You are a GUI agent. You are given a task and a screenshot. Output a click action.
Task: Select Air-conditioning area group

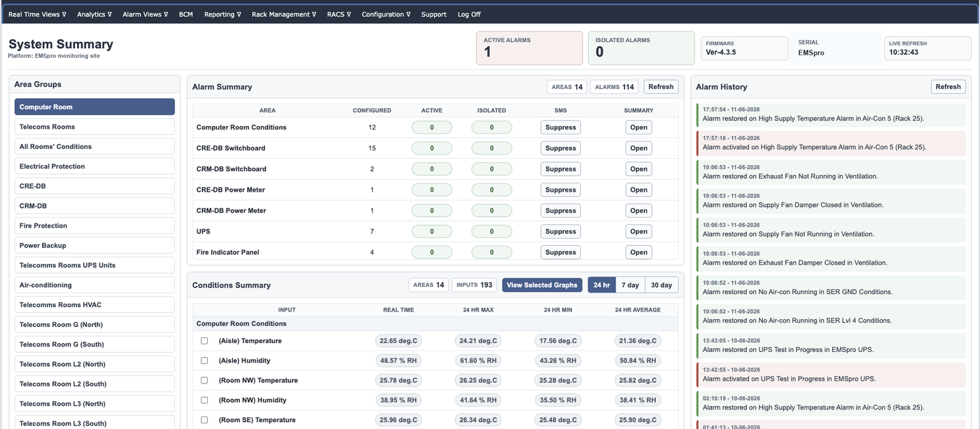click(x=94, y=285)
